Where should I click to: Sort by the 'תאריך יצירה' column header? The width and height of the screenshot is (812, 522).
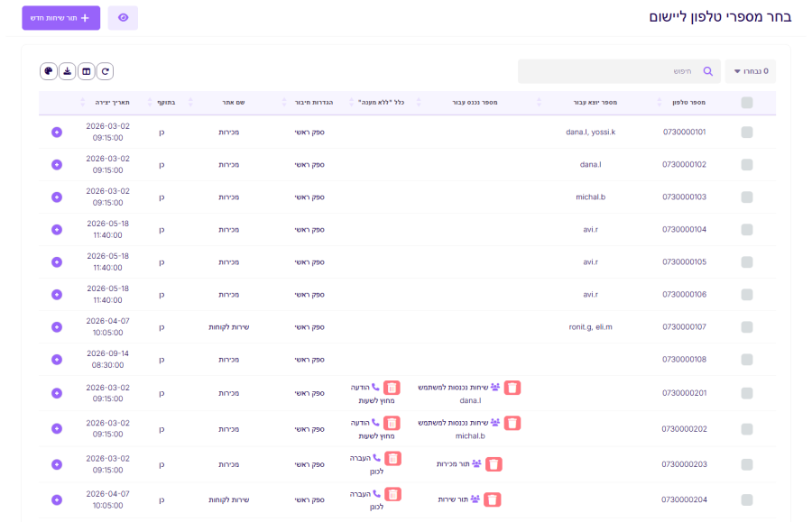(113, 103)
